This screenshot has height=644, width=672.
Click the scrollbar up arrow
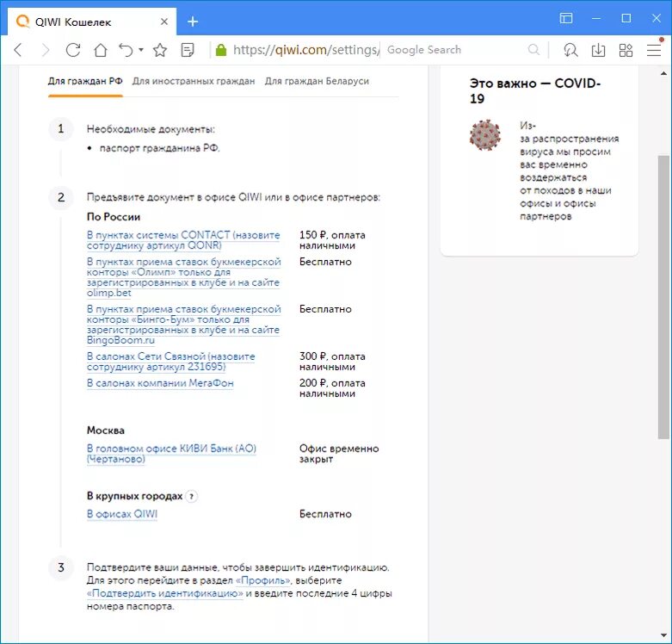pyautogui.click(x=663, y=74)
